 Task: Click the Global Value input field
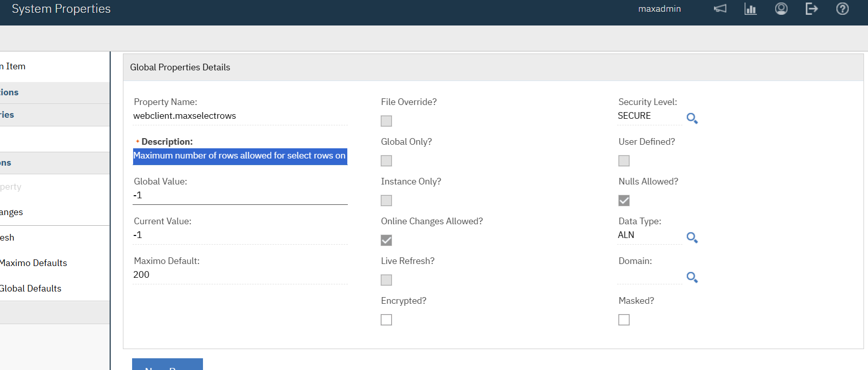coord(240,196)
